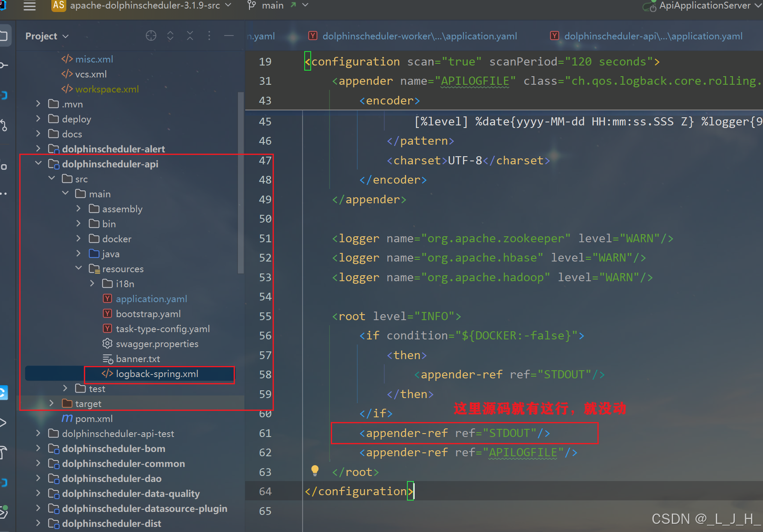Collapse the resources folder

click(78, 268)
